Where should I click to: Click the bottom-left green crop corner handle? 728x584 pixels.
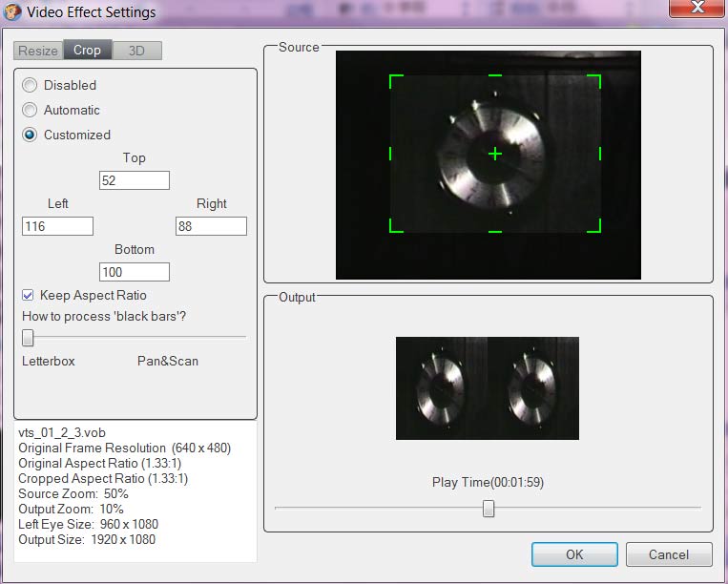pyautogui.click(x=396, y=225)
